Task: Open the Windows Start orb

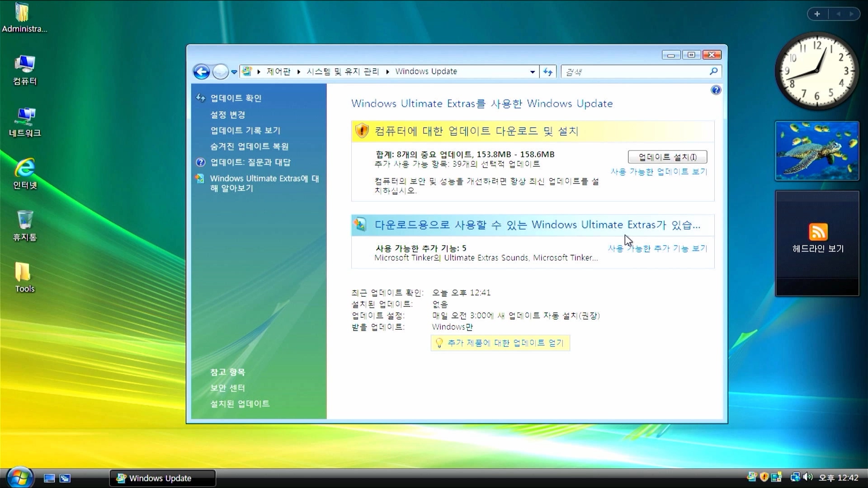Action: pyautogui.click(x=19, y=477)
